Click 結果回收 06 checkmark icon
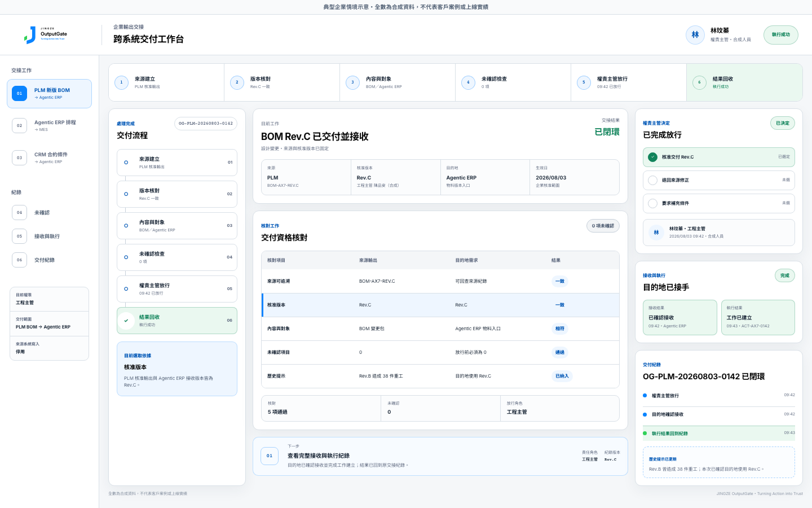 coord(126,321)
